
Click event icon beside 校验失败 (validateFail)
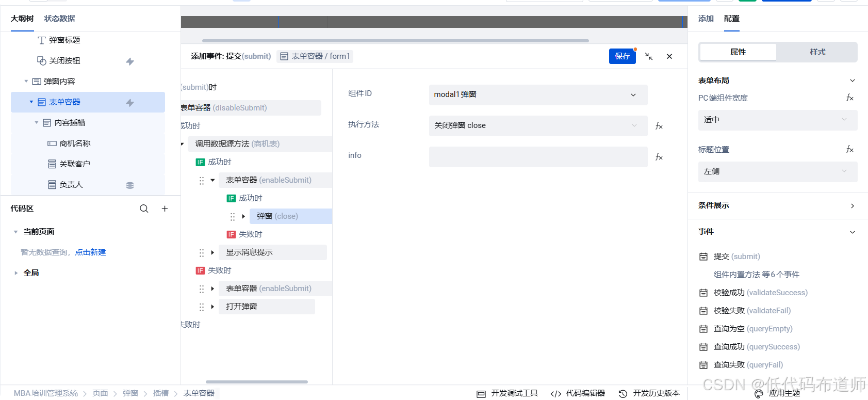click(x=703, y=311)
